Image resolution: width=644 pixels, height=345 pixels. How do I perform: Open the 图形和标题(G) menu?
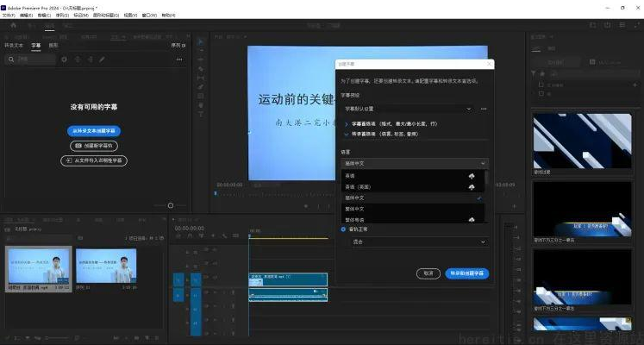106,16
